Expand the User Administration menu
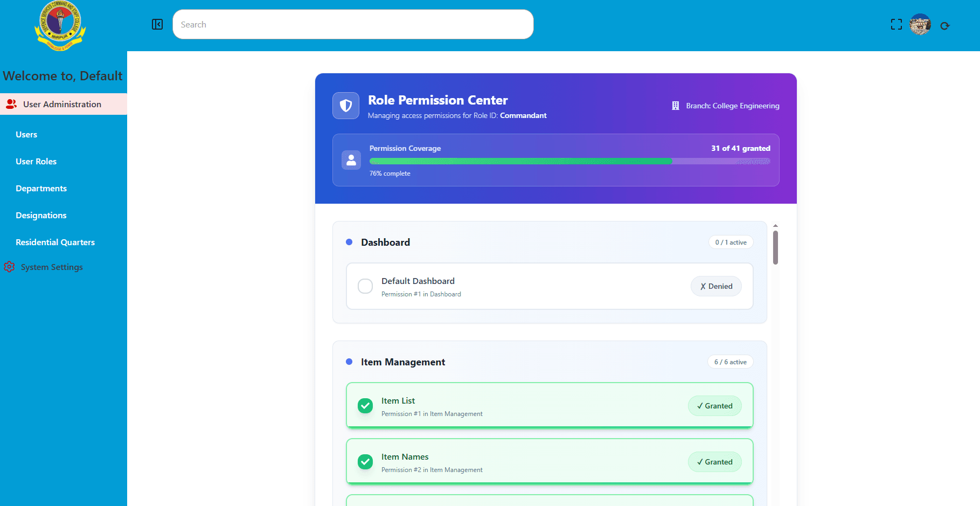980x506 pixels. click(x=64, y=104)
